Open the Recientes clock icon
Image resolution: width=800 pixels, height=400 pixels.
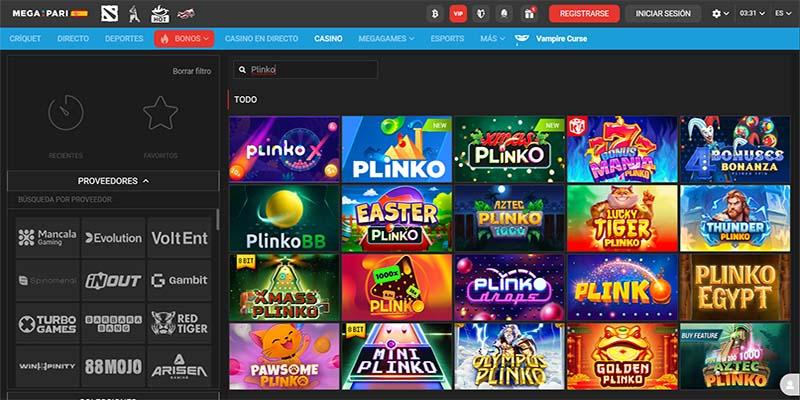point(66,113)
